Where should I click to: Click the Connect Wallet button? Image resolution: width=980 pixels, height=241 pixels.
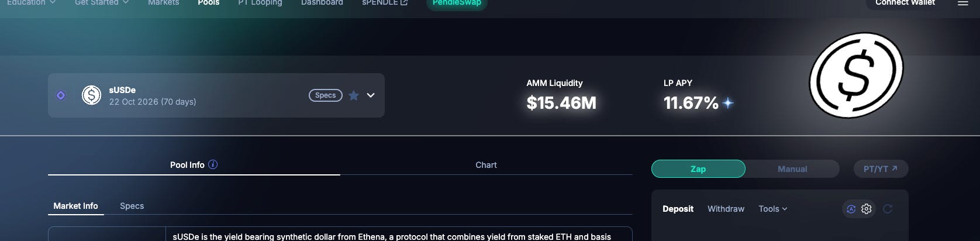tap(905, 4)
